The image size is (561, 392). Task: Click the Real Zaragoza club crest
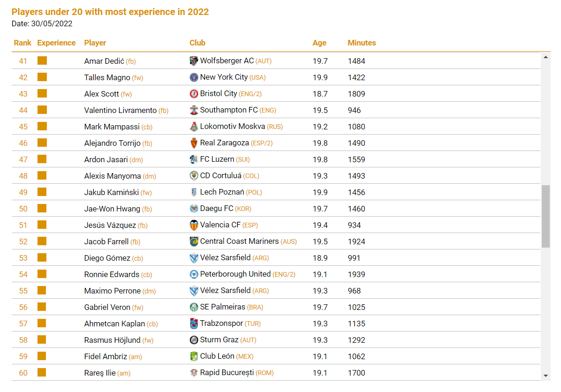[194, 143]
